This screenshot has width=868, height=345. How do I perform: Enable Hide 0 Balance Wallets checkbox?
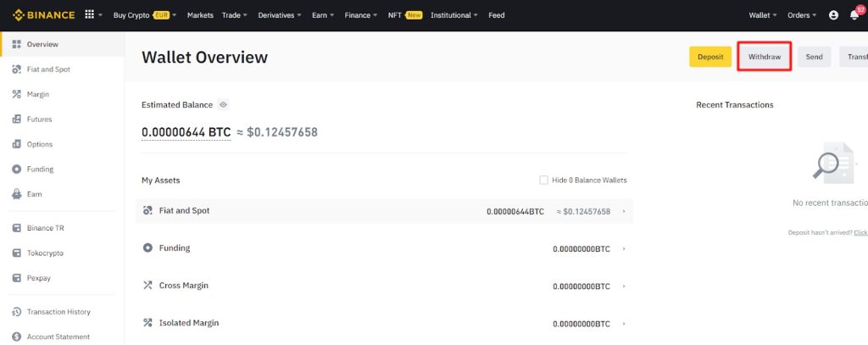(543, 180)
